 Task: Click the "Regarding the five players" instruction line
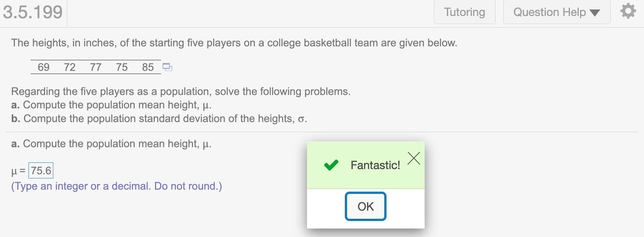tap(181, 91)
